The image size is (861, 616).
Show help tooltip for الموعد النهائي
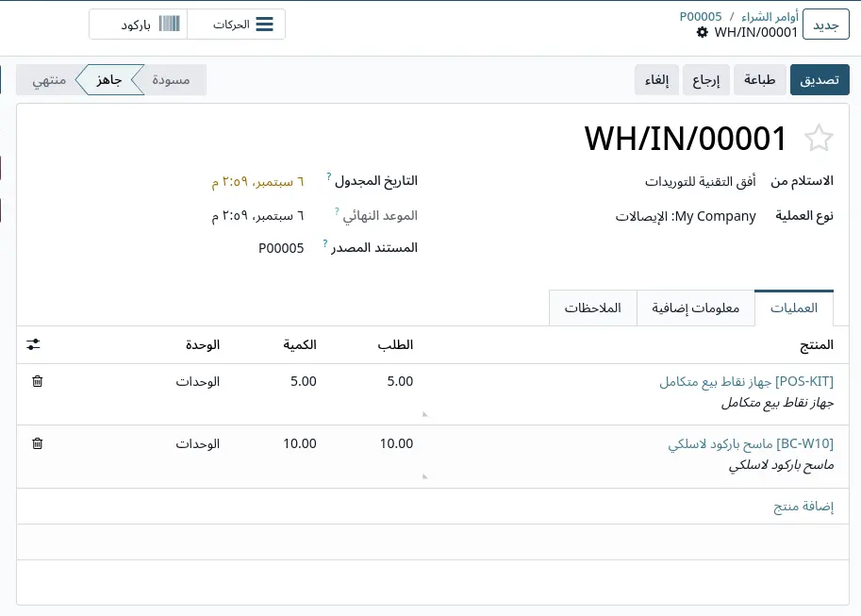[338, 211]
